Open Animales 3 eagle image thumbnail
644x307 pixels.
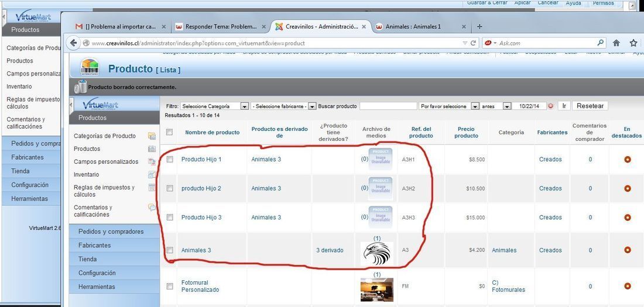377,254
